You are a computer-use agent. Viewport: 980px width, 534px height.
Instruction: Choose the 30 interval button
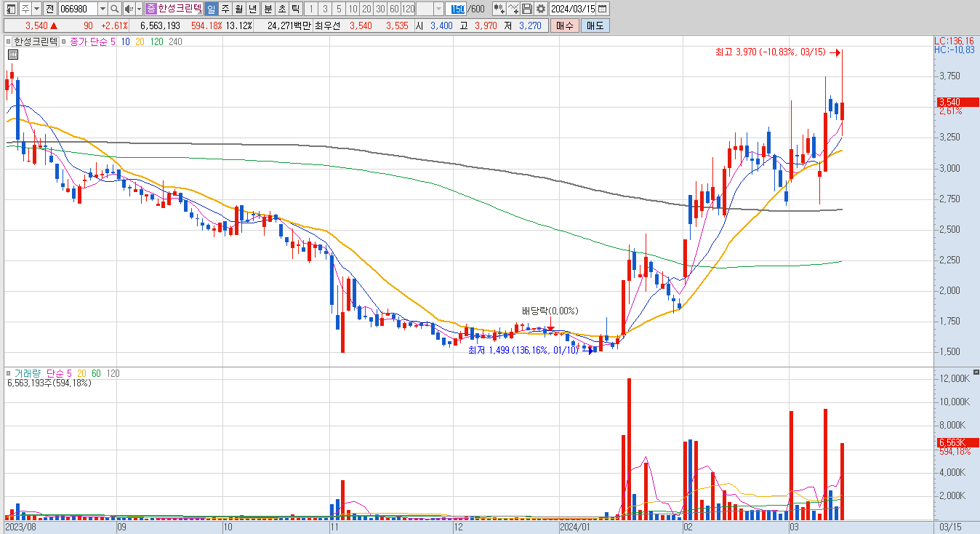[380, 9]
